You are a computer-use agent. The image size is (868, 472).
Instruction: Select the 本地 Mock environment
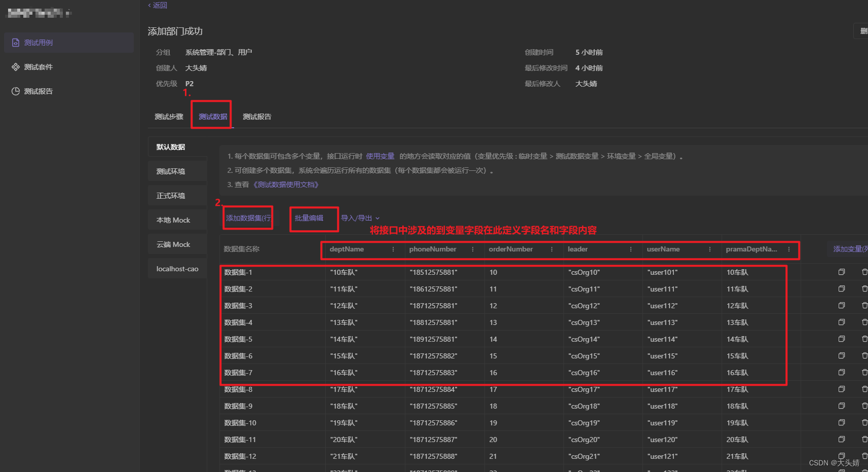[174, 220]
